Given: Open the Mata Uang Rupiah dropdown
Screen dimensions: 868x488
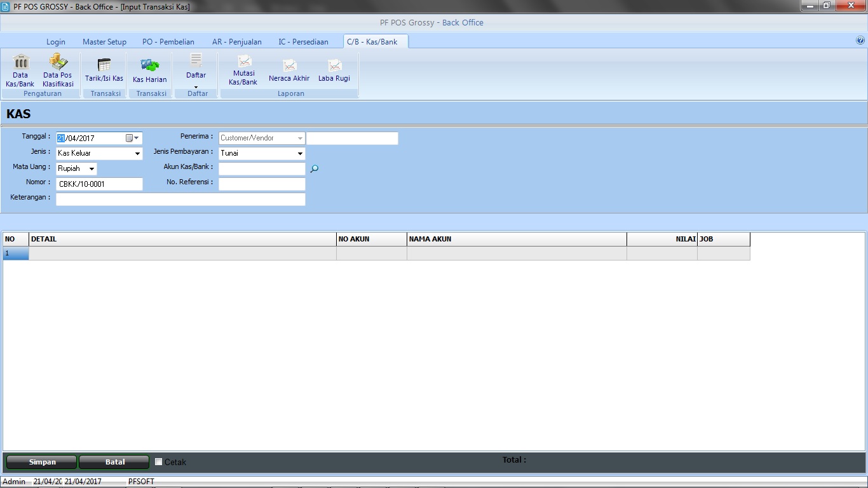Looking at the screenshot, I should coord(92,169).
